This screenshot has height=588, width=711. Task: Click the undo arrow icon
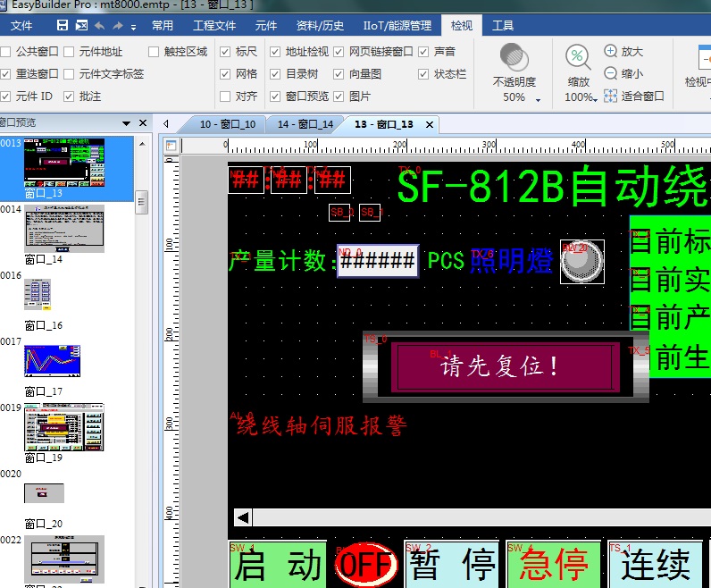click(x=98, y=26)
